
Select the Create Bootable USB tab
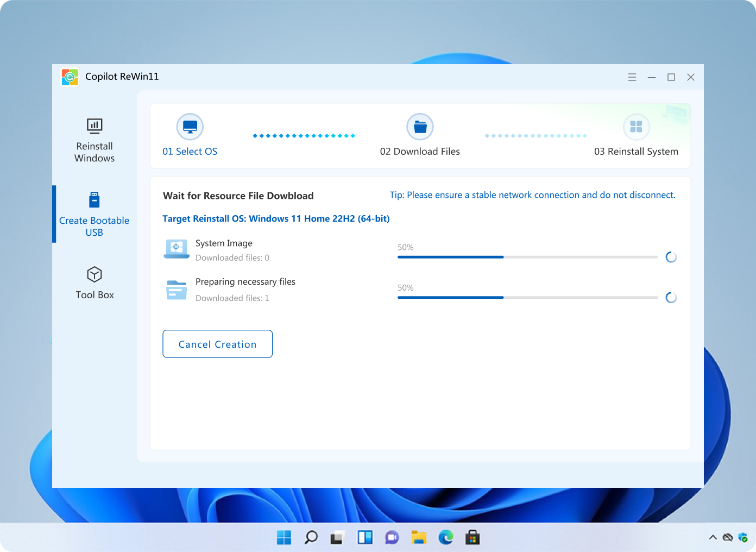tap(94, 215)
